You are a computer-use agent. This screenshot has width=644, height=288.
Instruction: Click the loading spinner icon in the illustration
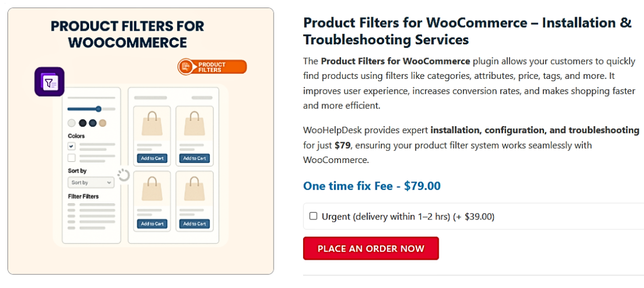pyautogui.click(x=124, y=175)
